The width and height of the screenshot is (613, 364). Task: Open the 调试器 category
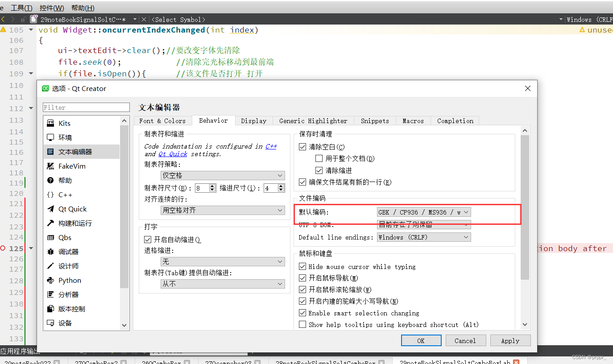82,252
